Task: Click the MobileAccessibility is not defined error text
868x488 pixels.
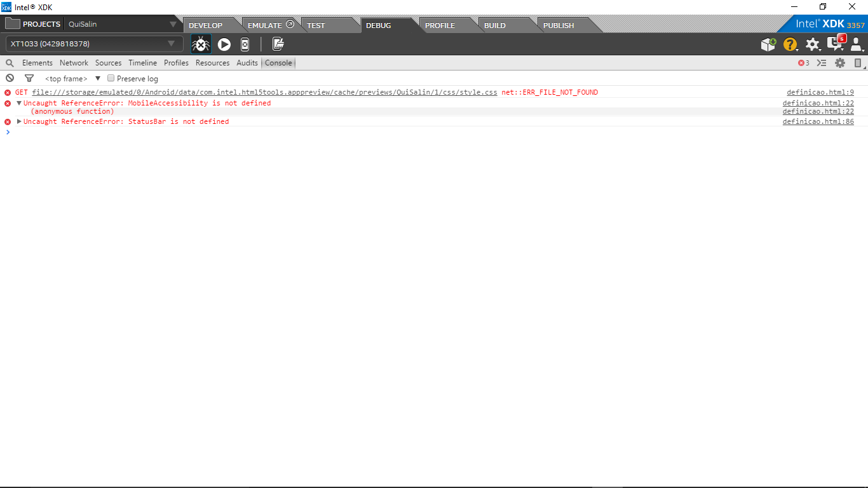Action: (x=147, y=103)
